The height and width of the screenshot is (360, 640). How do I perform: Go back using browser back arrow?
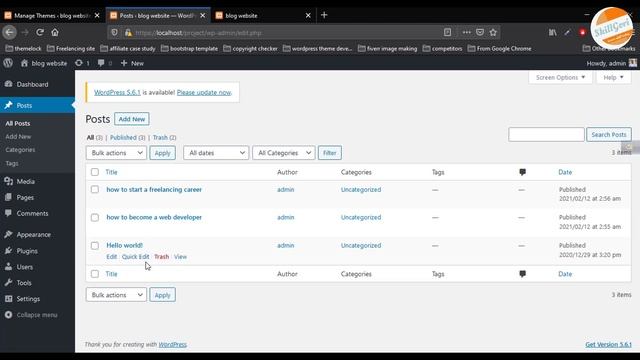9,32
